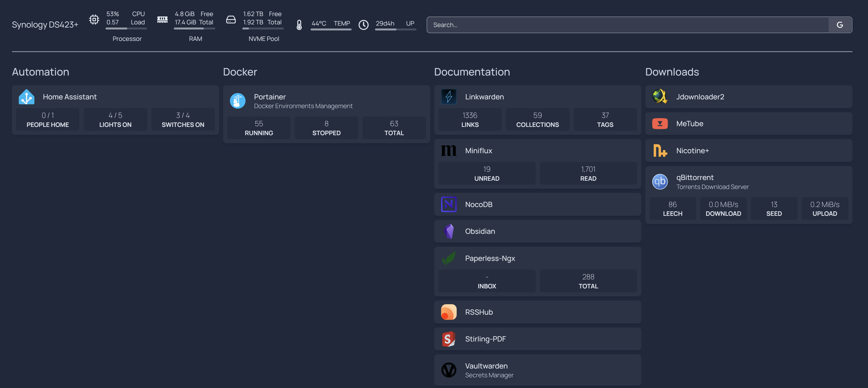Click the qBittorrent UPLOAD speed block
Screen dimensions: 868x388
coord(825,209)
